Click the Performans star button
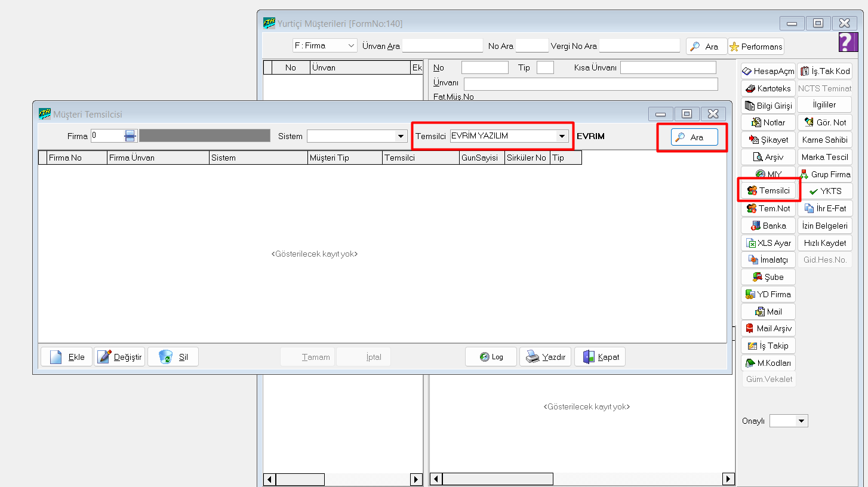Image resolution: width=868 pixels, height=487 pixels. pos(755,46)
